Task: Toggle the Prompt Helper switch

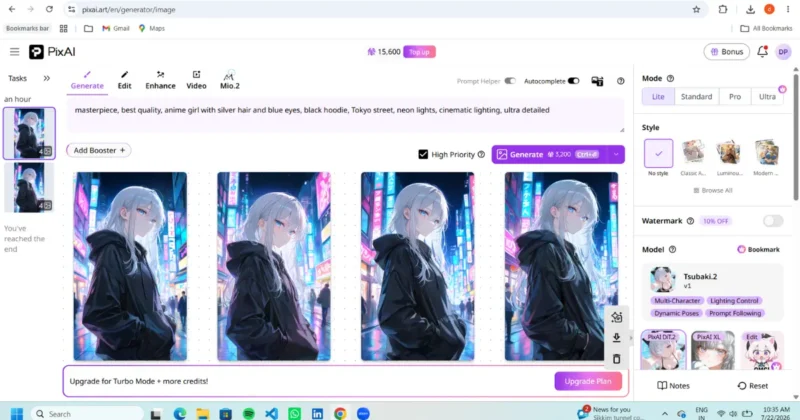Action: (x=510, y=81)
